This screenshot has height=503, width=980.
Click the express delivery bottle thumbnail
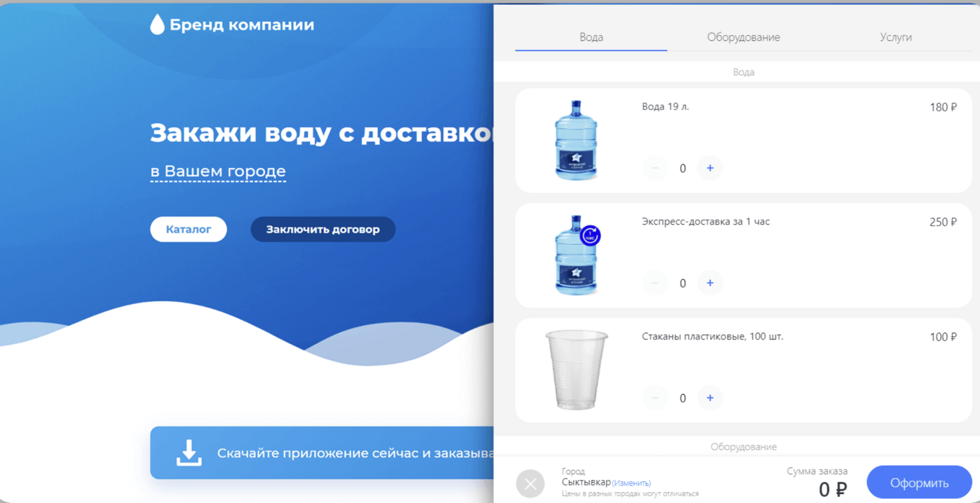coord(576,255)
